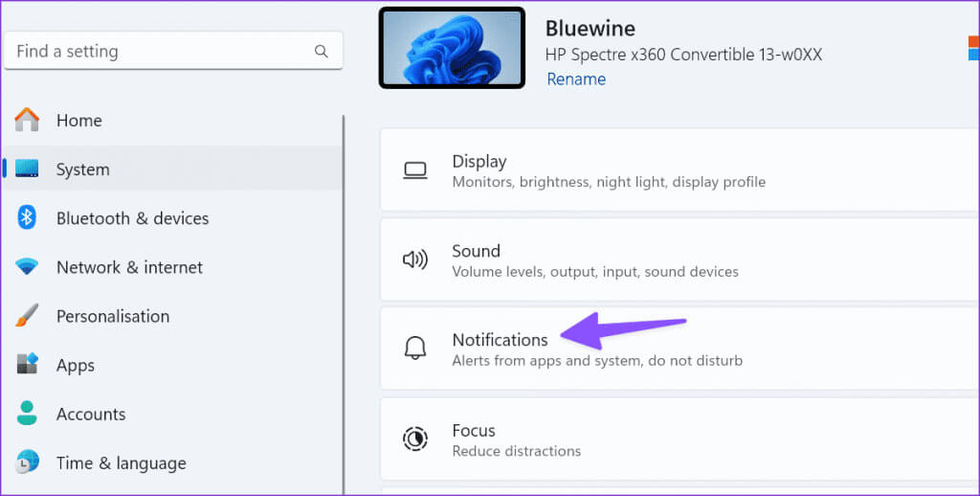Click the Apps icon in sidebar
Screen dimensions: 980x496
27,364
